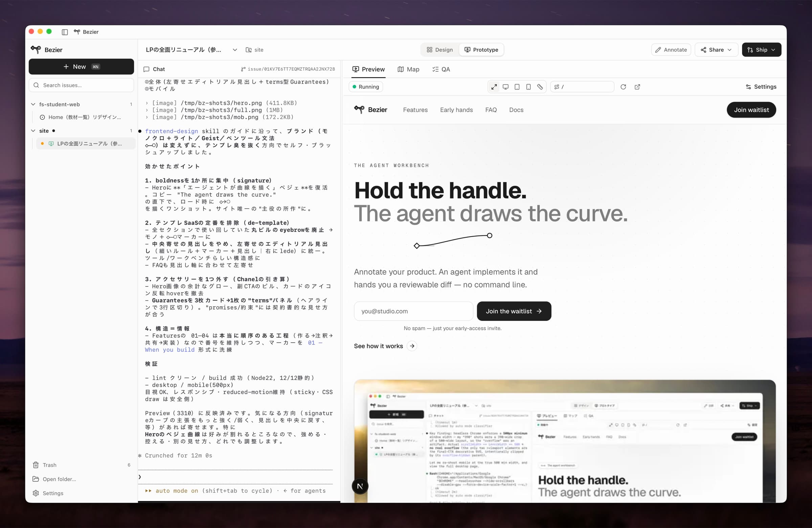This screenshot has height=528, width=812.
Task: Open the Ship dropdown
Action: click(761, 50)
